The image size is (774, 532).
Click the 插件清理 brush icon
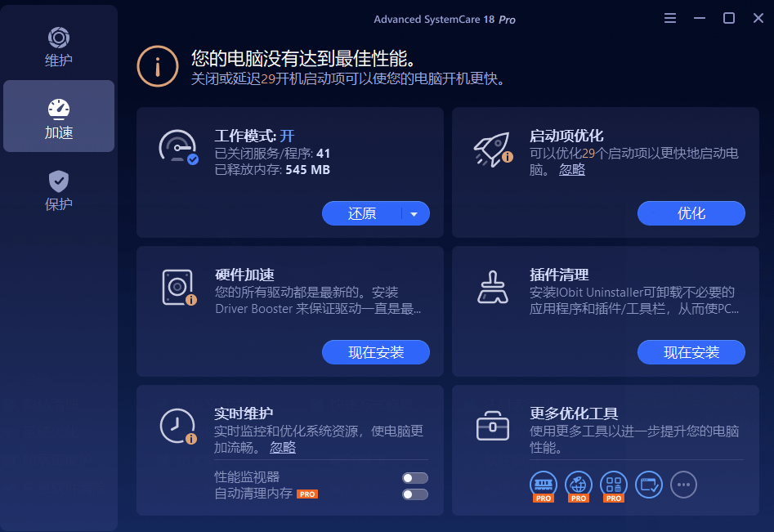tap(491, 286)
